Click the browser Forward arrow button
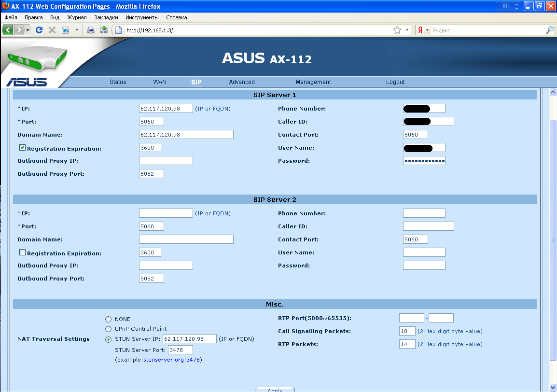557x392 pixels. tap(19, 30)
